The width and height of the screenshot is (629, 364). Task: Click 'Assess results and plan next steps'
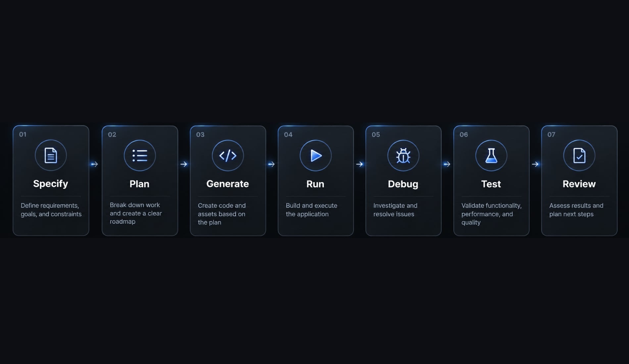[x=576, y=210]
